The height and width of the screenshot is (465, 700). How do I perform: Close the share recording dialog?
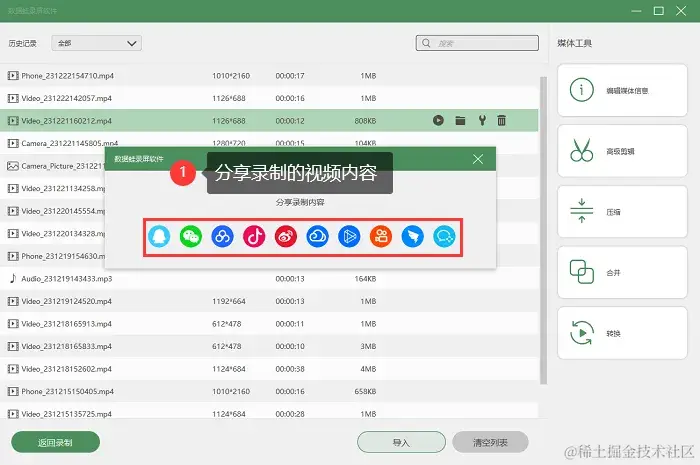tap(478, 159)
